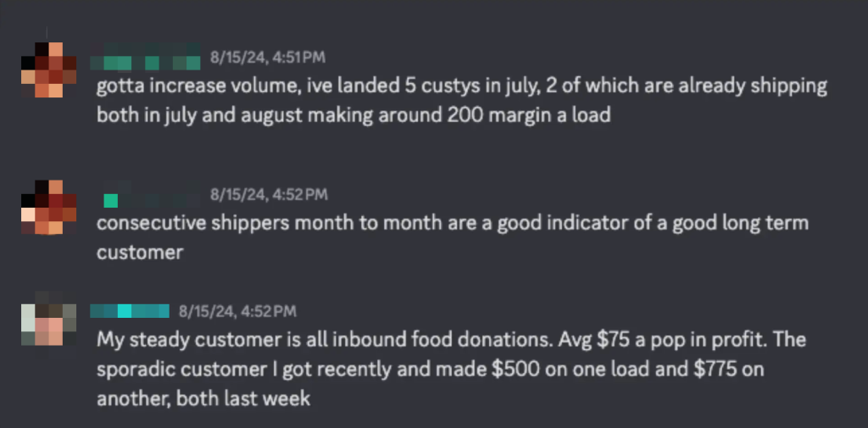868x428 pixels.
Task: Select username above "My steady customer" message
Action: (x=129, y=311)
